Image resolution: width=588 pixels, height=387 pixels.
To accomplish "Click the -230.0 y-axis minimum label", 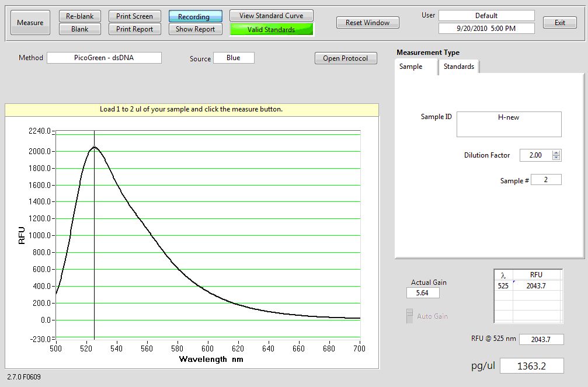I will coord(39,339).
